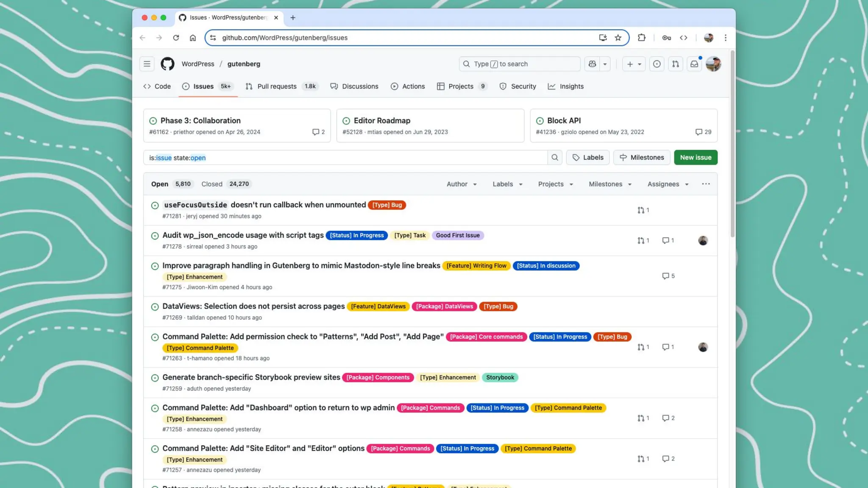The image size is (868, 488).
Task: Open the Copilot chat icon
Action: click(x=593, y=64)
